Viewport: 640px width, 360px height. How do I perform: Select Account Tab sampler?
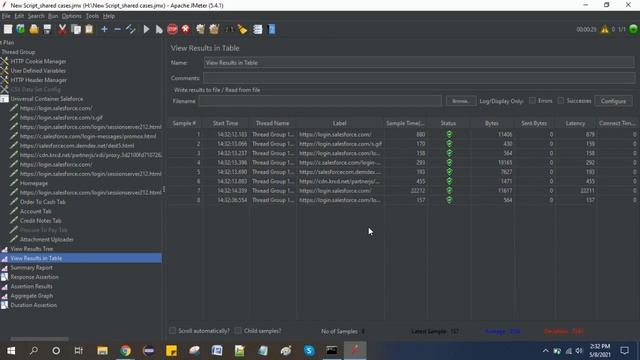click(36, 211)
